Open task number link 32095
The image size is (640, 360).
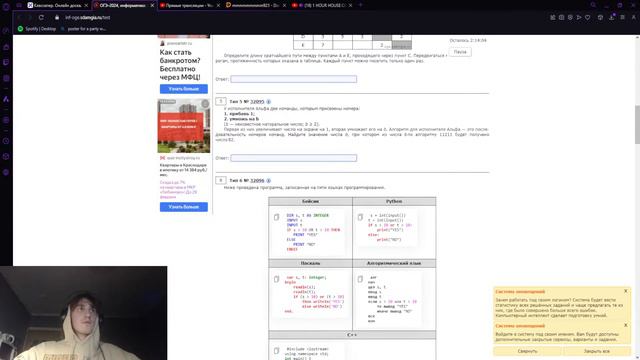click(x=257, y=102)
